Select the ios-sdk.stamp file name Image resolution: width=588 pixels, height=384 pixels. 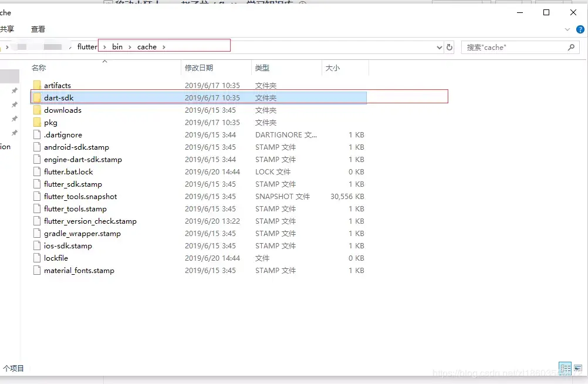pyautogui.click(x=68, y=245)
